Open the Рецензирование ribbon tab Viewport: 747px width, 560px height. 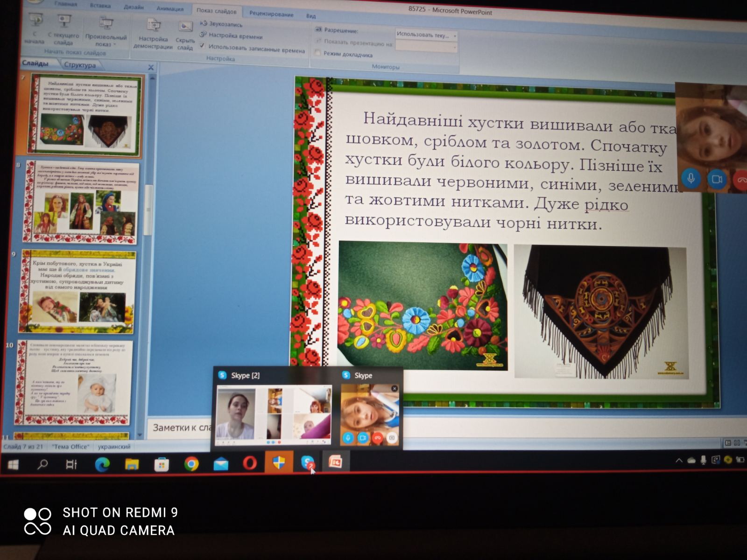[271, 14]
